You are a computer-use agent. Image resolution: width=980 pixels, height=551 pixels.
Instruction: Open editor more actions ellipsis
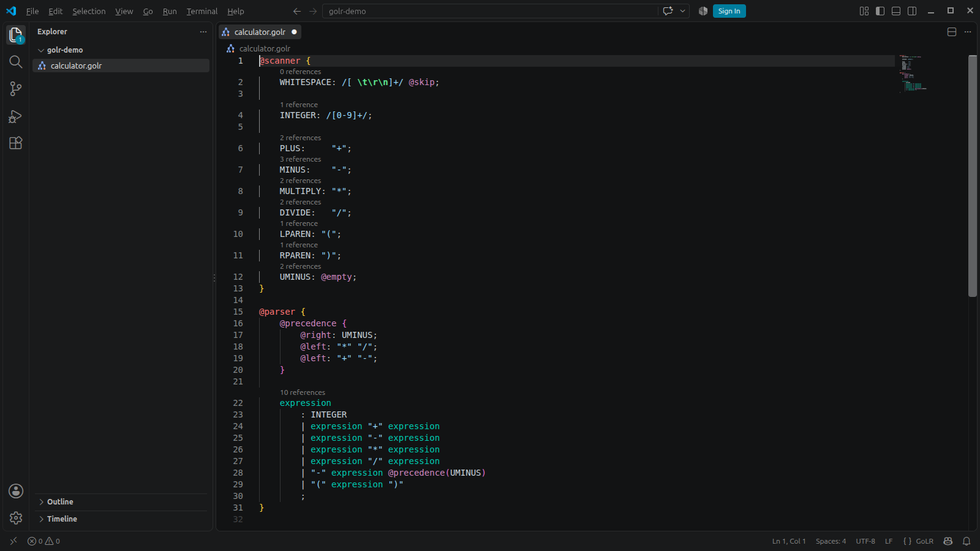point(968,32)
